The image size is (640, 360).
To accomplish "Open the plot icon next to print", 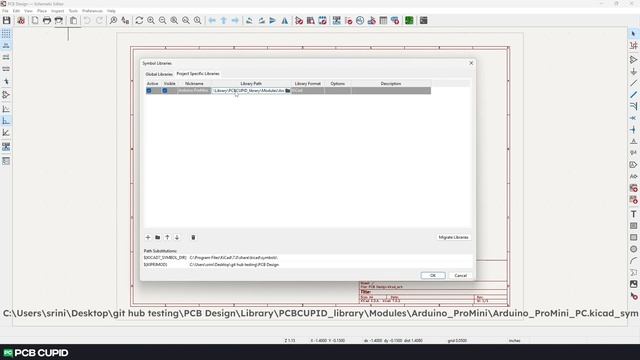I will pyautogui.click(x=59, y=20).
